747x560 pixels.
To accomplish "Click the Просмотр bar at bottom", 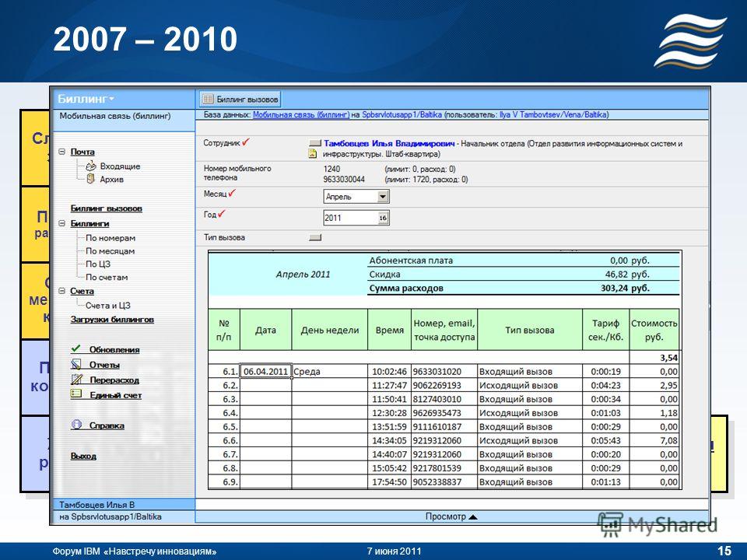I will tap(451, 516).
